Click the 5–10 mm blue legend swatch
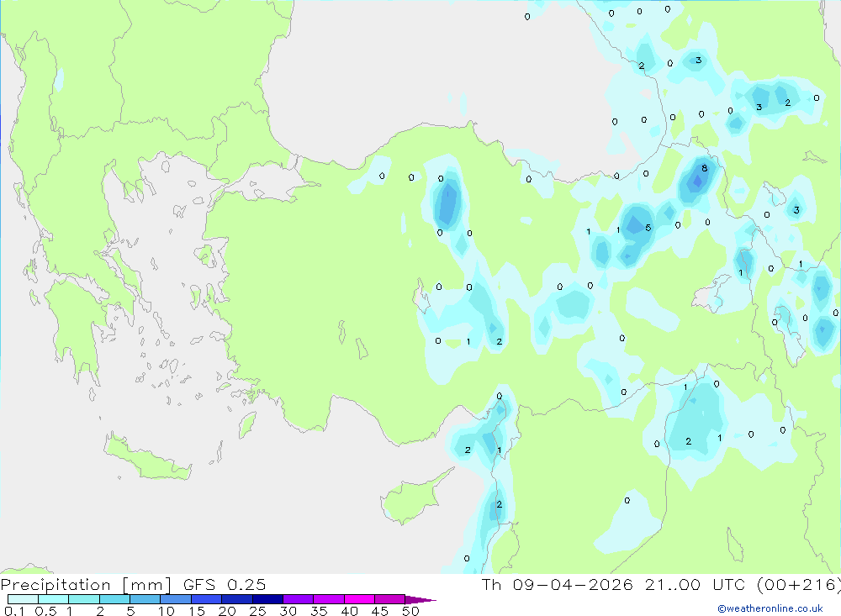This screenshot has width=841, height=616. pyautogui.click(x=145, y=599)
